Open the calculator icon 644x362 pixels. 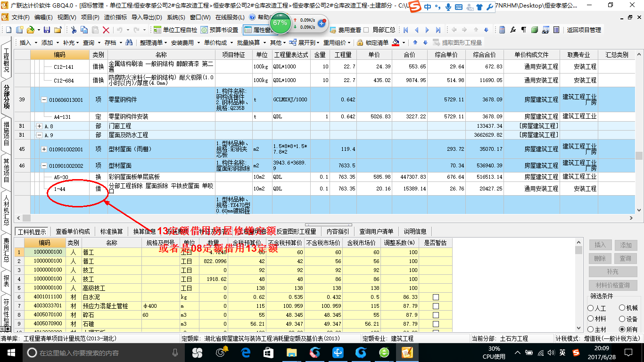502,30
